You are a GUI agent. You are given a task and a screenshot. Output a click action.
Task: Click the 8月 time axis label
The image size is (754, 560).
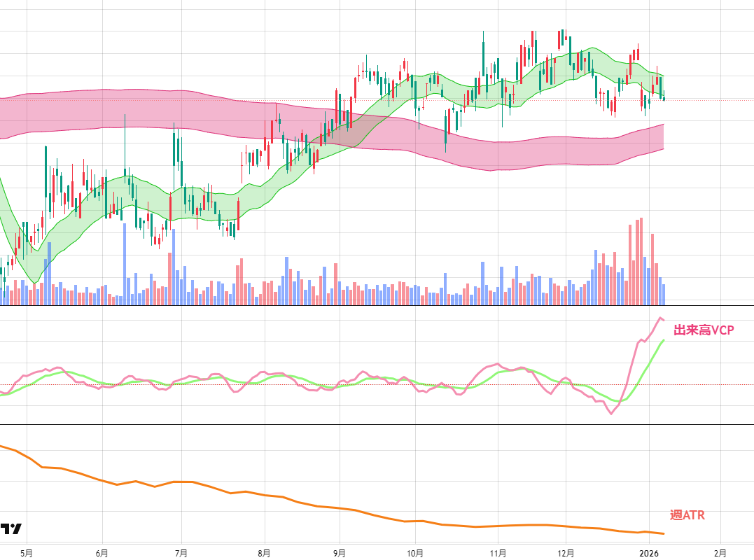[264, 553]
